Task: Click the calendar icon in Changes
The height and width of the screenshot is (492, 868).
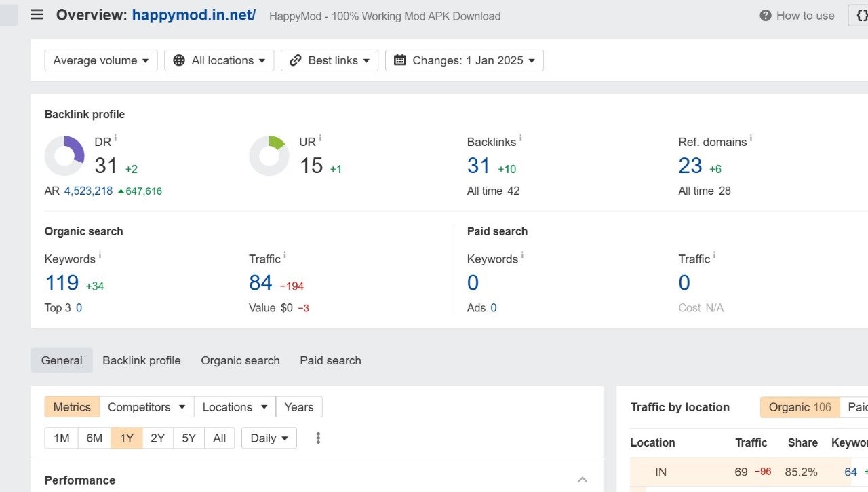Action: (x=400, y=60)
